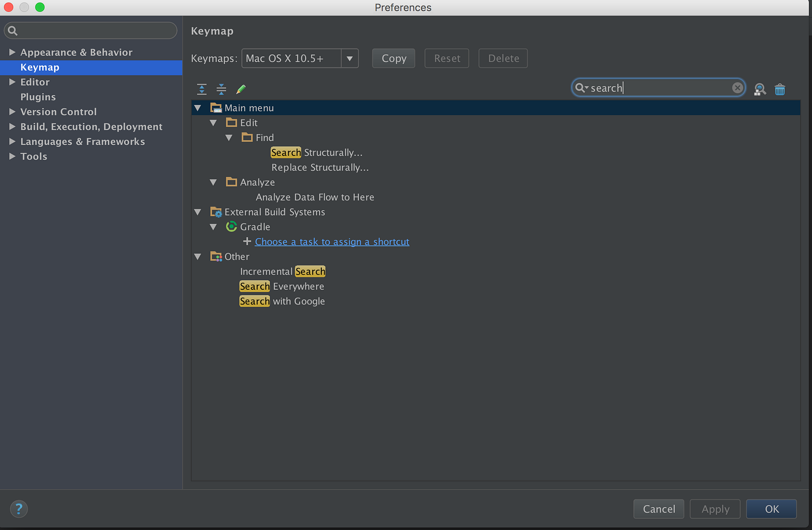Click the Collapse All icon in keymap toolbar
812x530 pixels.
(x=221, y=89)
